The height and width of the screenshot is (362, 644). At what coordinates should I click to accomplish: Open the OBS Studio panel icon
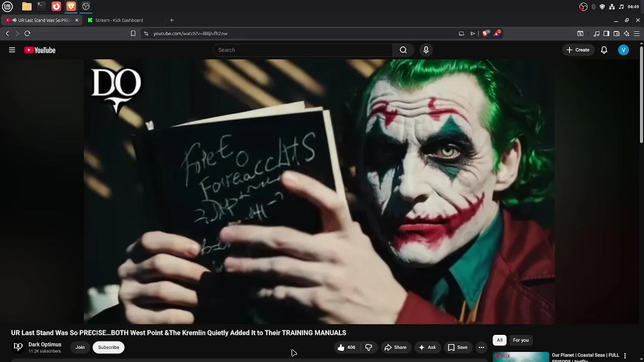tap(86, 7)
